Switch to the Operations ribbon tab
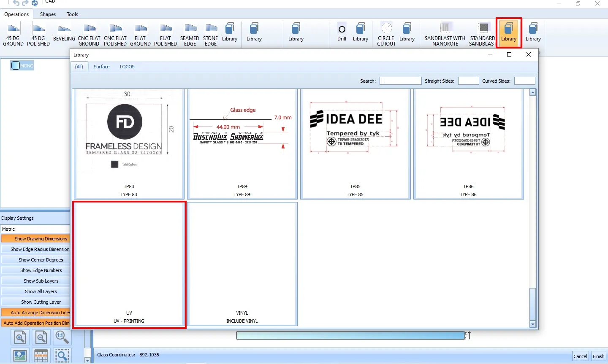Image resolution: width=608 pixels, height=364 pixels. pyautogui.click(x=16, y=14)
